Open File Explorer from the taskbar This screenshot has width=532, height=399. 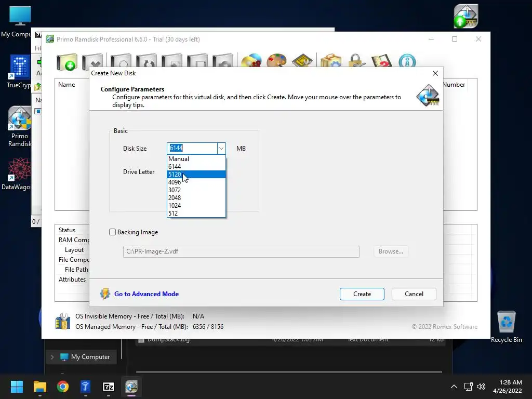[39, 387]
